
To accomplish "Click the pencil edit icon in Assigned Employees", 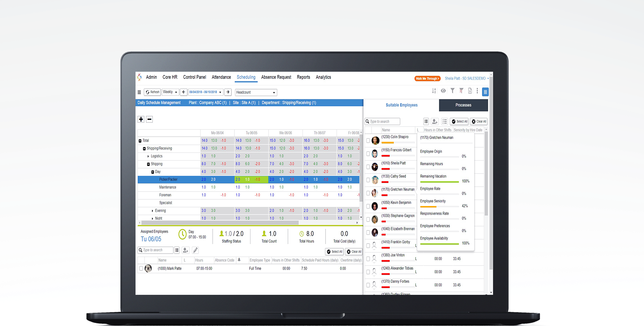I will 195,250.
